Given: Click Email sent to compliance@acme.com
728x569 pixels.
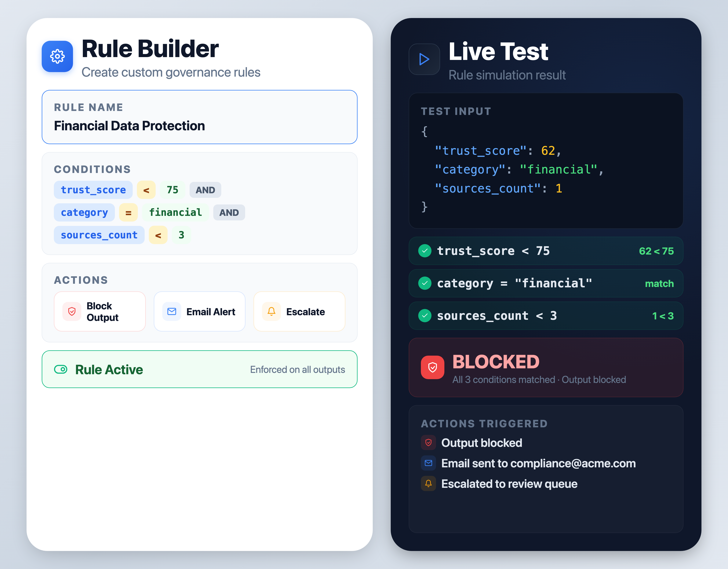Looking at the screenshot, I should (538, 463).
